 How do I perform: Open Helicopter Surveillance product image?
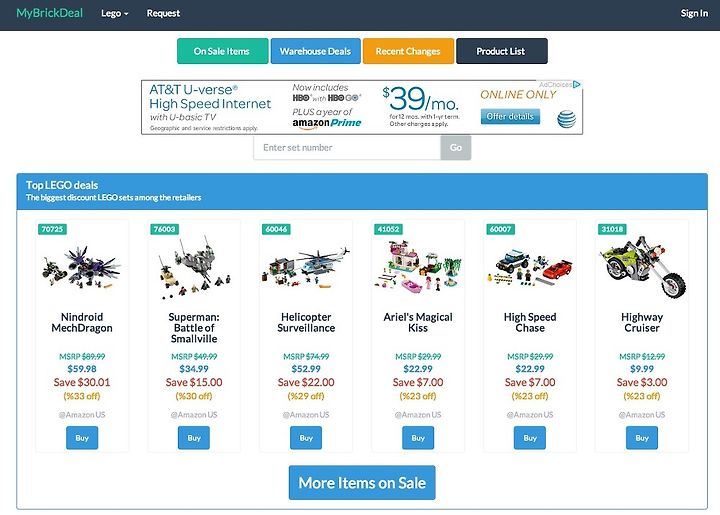click(x=306, y=268)
